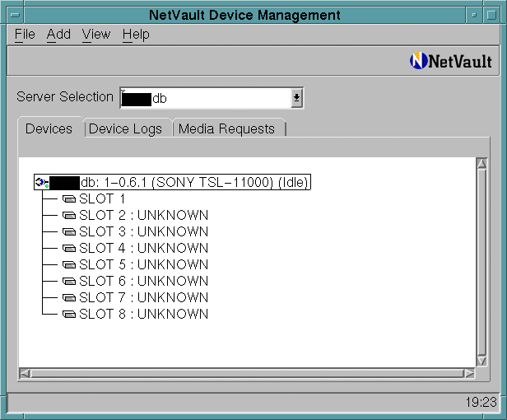507x420 pixels.
Task: Select the SONY TSL-11000 library row
Action: click(172, 182)
